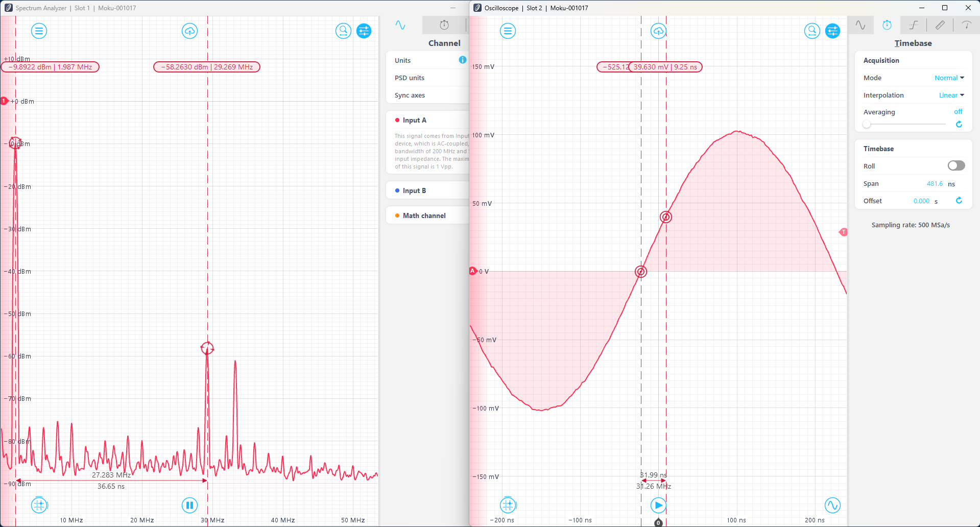Open the Math function tab in Oscilloscope
Image resolution: width=980 pixels, height=527 pixels.
coord(914,25)
